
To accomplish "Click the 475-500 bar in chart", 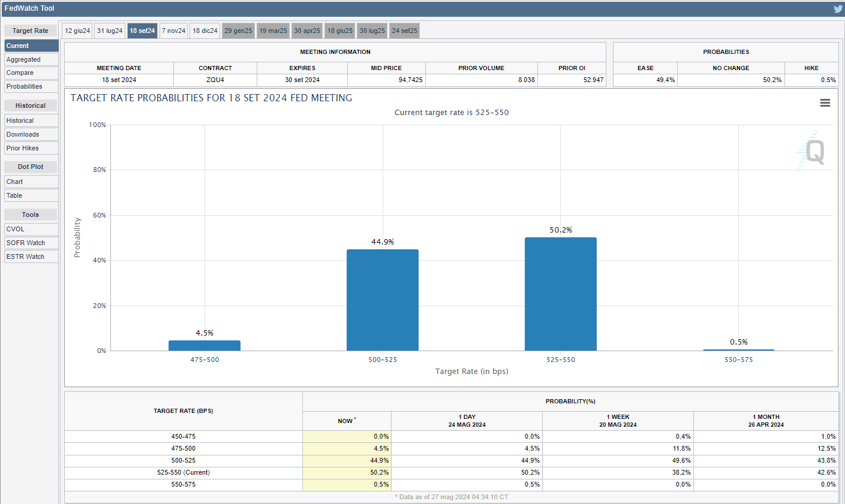I will [x=205, y=346].
